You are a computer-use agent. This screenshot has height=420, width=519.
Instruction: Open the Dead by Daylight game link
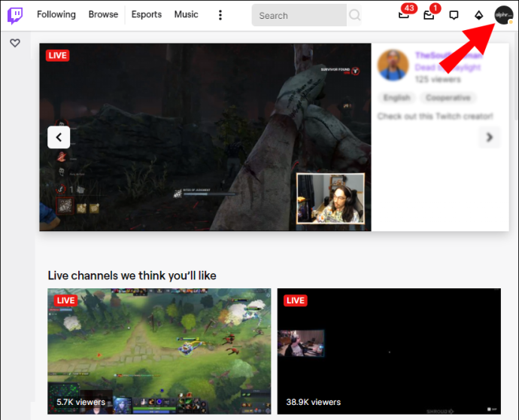click(448, 67)
